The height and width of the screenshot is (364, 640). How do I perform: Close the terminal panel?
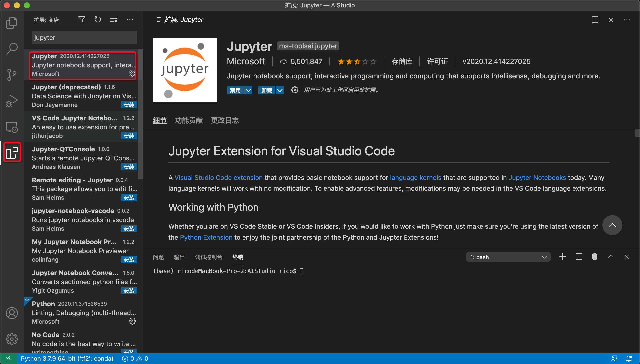point(627,257)
